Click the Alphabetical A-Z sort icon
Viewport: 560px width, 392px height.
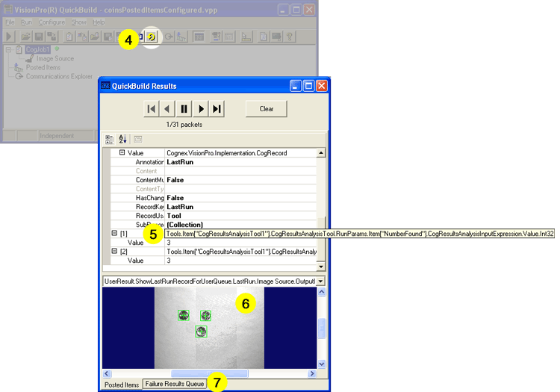click(x=122, y=139)
